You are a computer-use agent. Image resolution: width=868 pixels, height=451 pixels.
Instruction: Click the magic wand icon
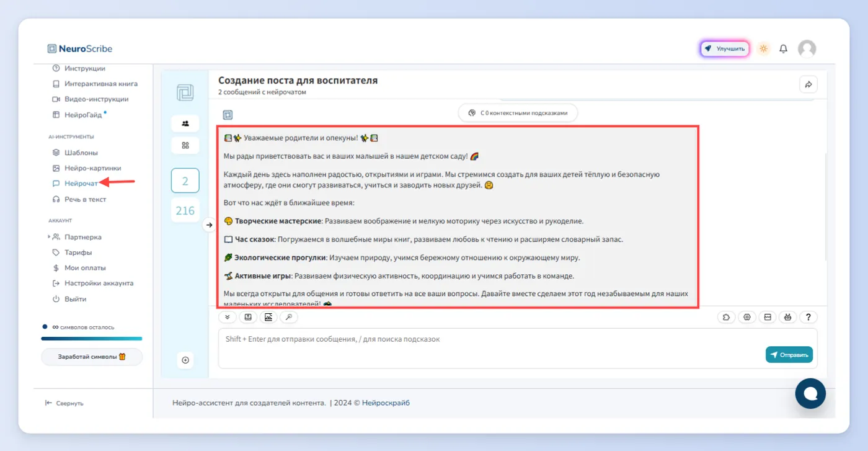click(289, 317)
